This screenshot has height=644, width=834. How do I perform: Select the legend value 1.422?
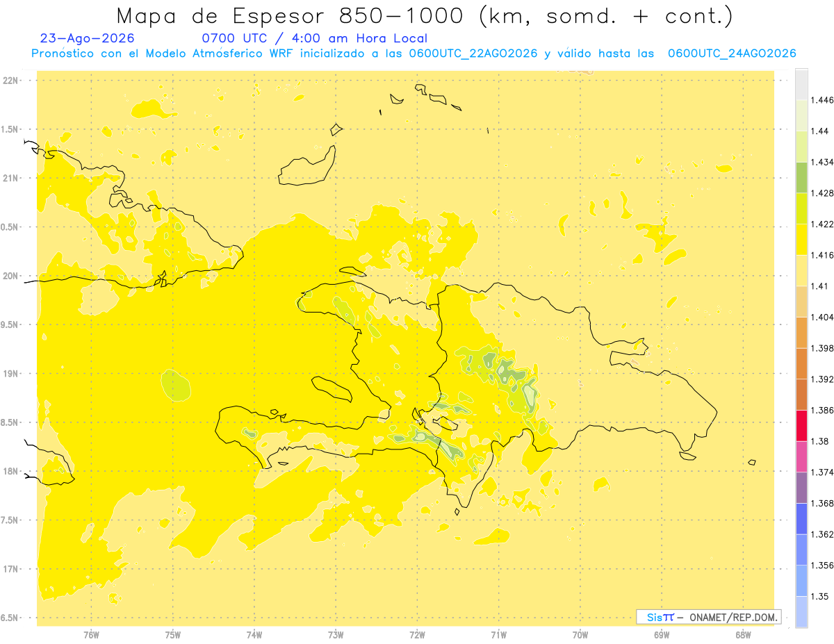824,224
